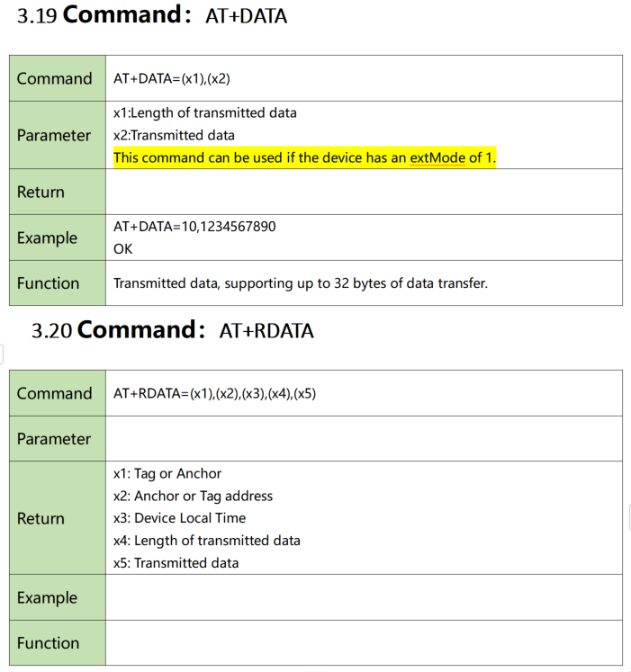This screenshot has height=672, width=631.
Task: Click the x1:Length of transmitted data line
Action: [205, 112]
